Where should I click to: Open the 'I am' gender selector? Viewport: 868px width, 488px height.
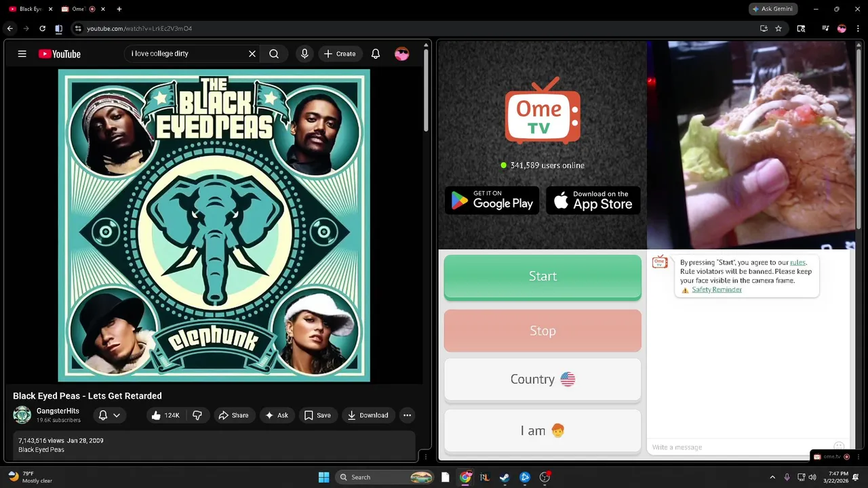pyautogui.click(x=542, y=430)
